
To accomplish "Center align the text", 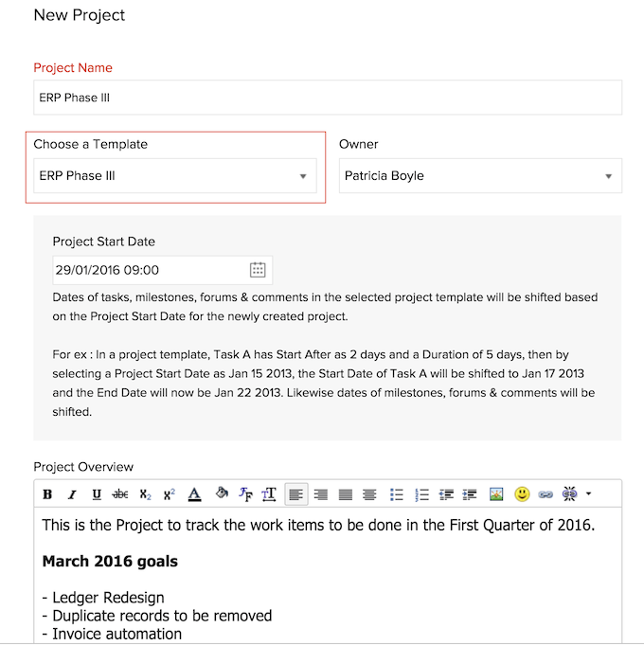I will click(369, 494).
